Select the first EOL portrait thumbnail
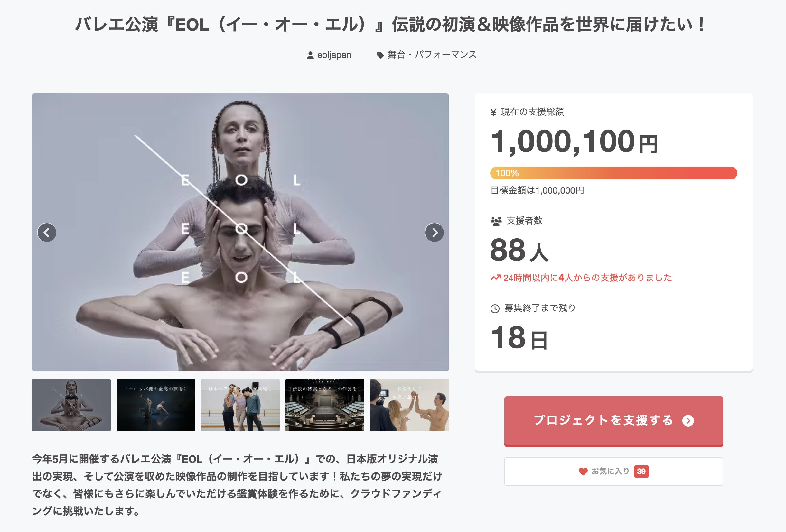This screenshot has height=532, width=786. 71,405
